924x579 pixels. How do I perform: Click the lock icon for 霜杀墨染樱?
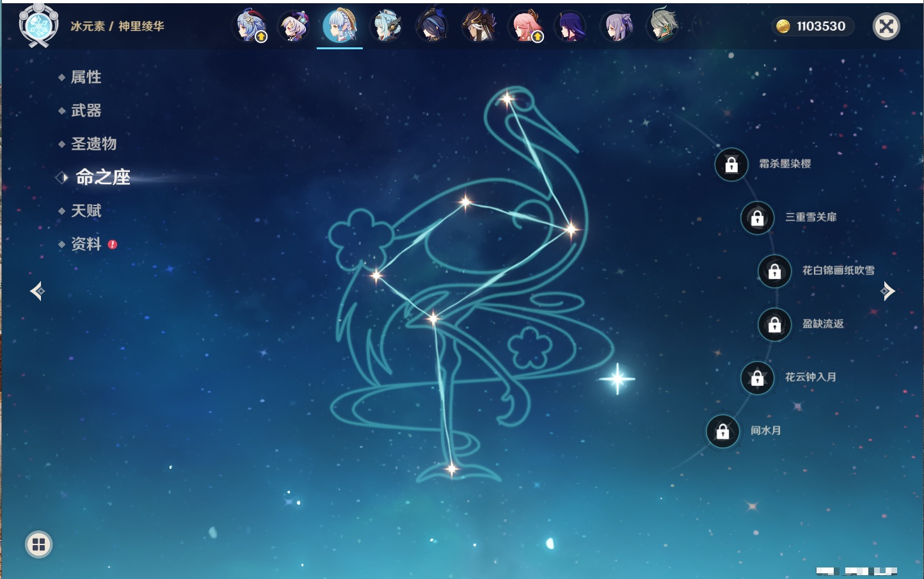click(731, 164)
